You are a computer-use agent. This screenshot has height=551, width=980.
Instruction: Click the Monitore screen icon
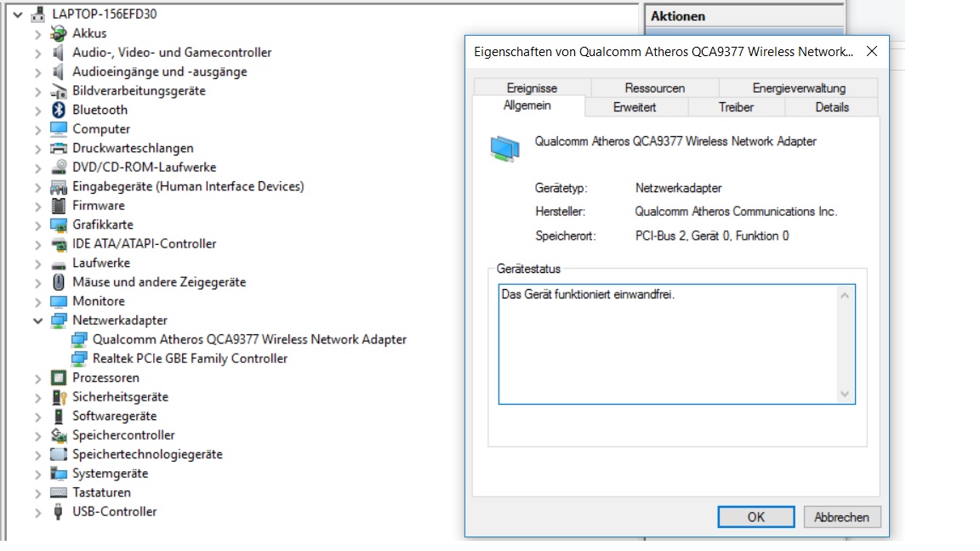(58, 301)
